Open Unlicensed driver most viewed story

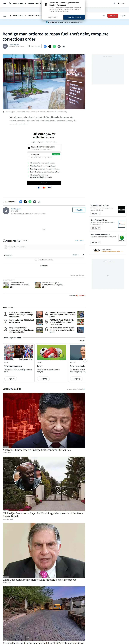(x=62, y=330)
